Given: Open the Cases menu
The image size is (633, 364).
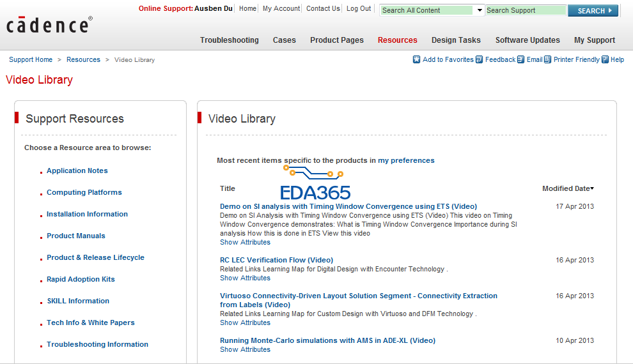Looking at the screenshot, I should [x=284, y=40].
